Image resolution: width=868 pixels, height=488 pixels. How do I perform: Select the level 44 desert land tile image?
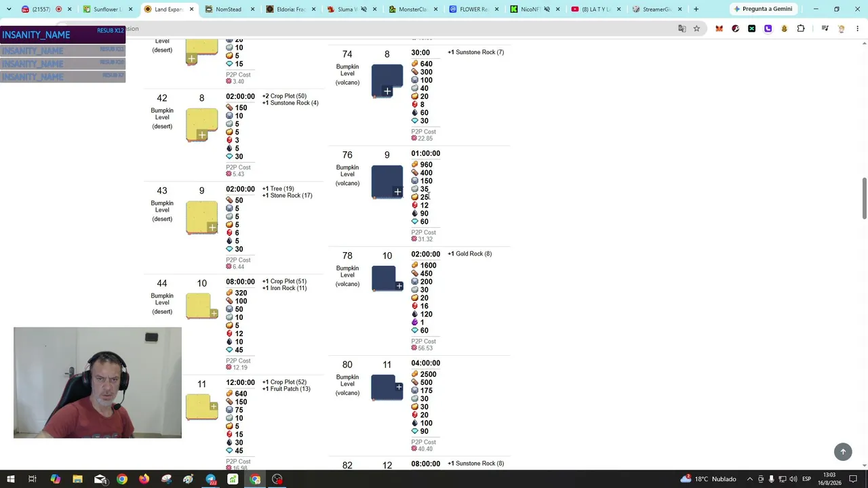[x=202, y=306]
